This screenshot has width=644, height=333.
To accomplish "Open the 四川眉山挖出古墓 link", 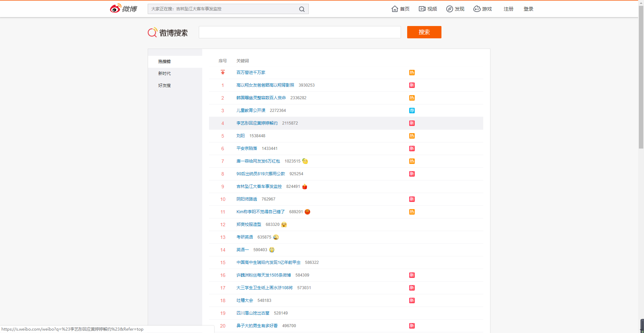I will point(253,313).
